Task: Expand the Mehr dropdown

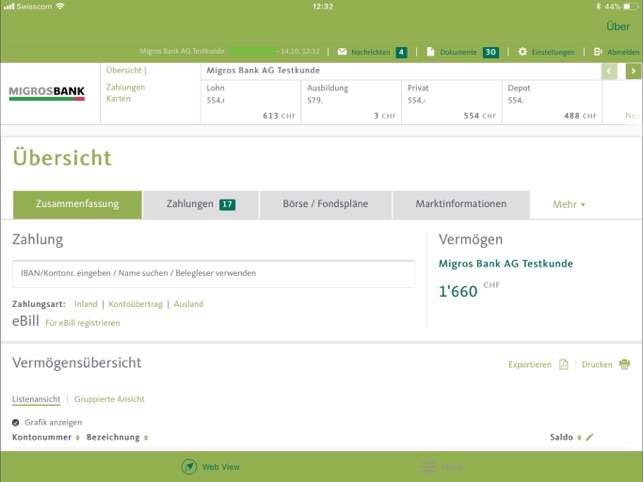Action: [569, 204]
